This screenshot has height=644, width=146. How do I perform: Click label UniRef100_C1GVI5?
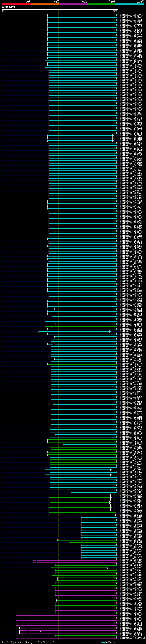pos(131,414)
